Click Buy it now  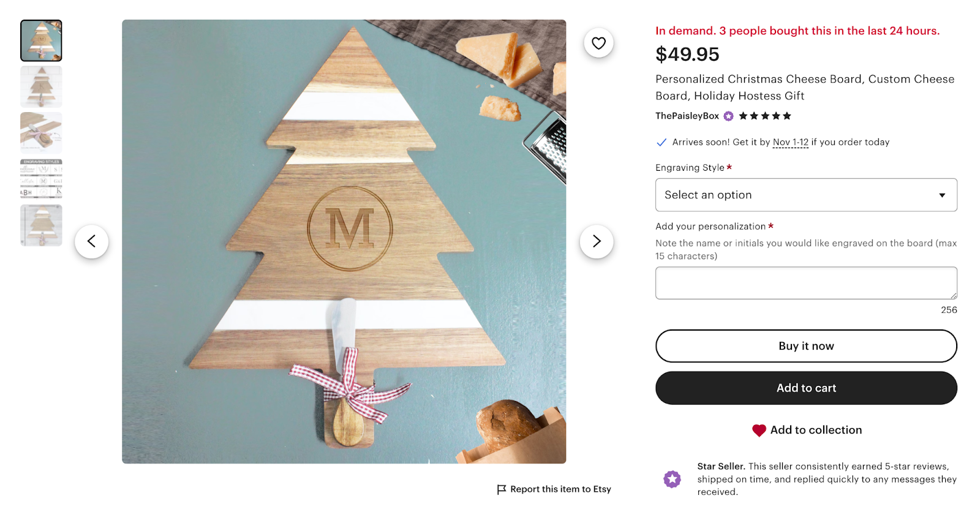806,345
